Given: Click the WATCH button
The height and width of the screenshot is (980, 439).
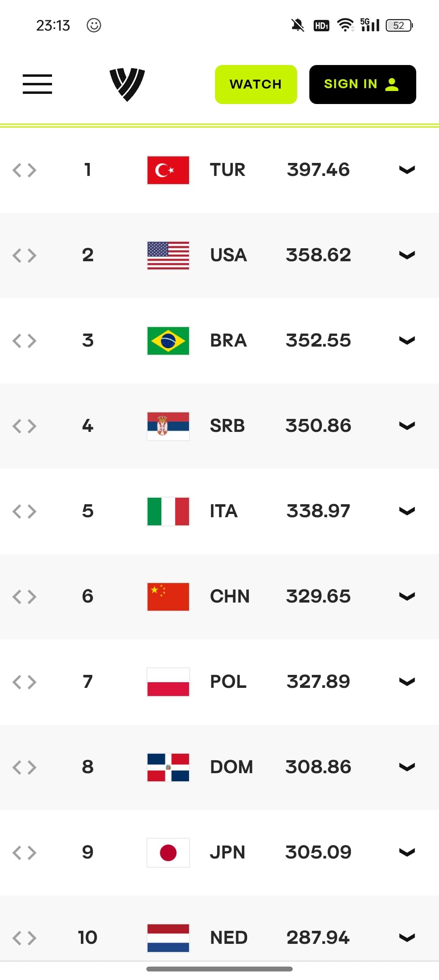Looking at the screenshot, I should tap(256, 85).
